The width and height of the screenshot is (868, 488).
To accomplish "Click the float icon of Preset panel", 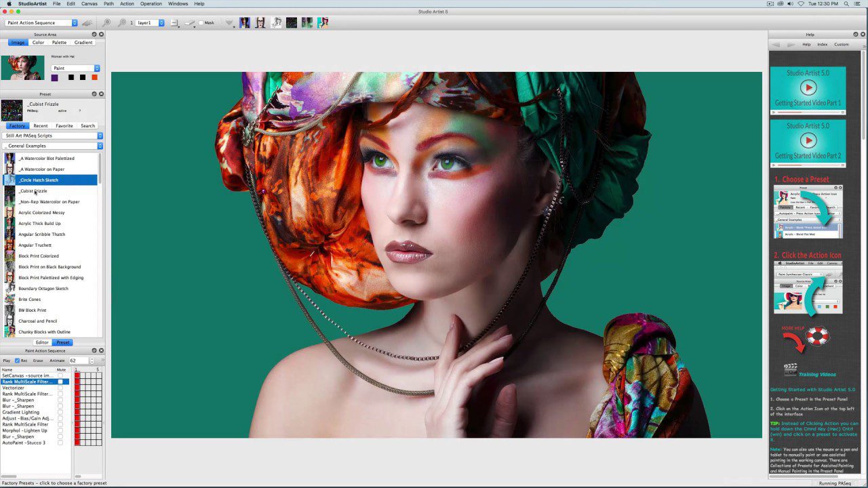I will coord(94,94).
